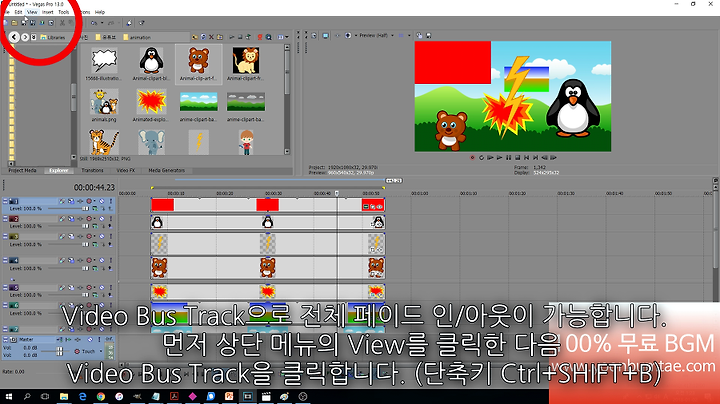Click Go to End under the preview
720x404 pixels.
(535, 157)
